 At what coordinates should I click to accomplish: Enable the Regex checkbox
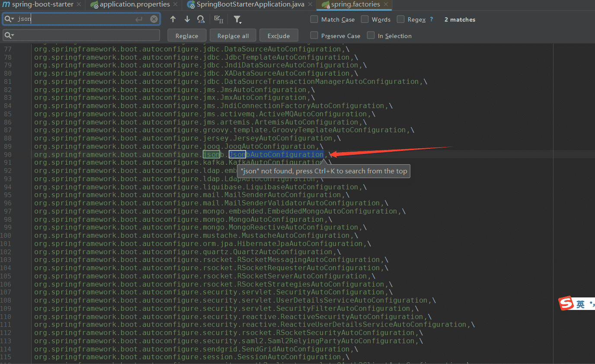click(401, 19)
